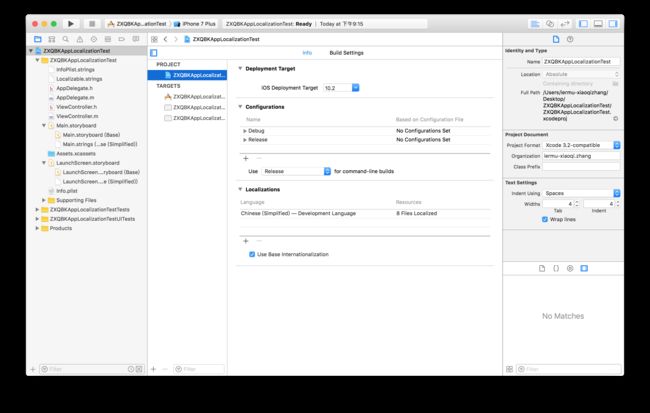The height and width of the screenshot is (413, 650).
Task: Collapse the Configurations section
Action: pos(240,107)
